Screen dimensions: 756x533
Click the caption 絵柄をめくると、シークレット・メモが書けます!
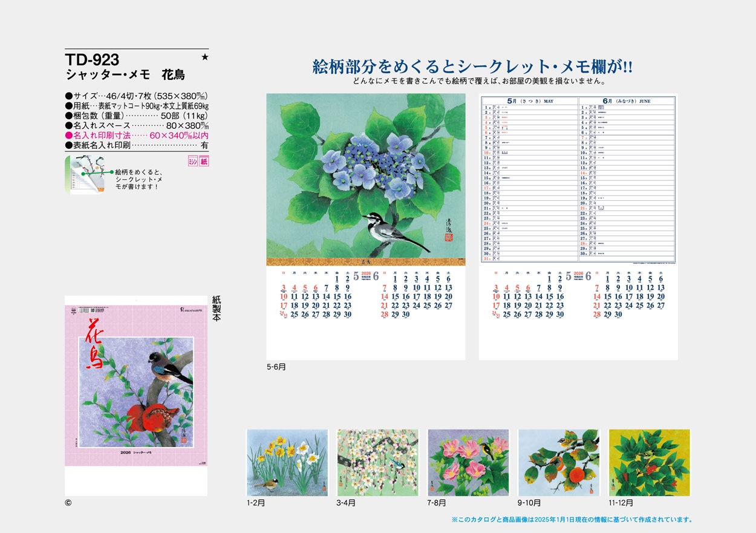click(138, 179)
